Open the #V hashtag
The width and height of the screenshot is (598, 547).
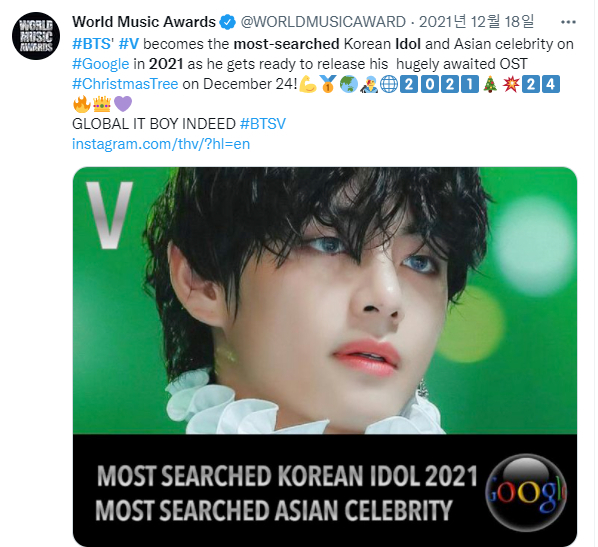point(129,44)
